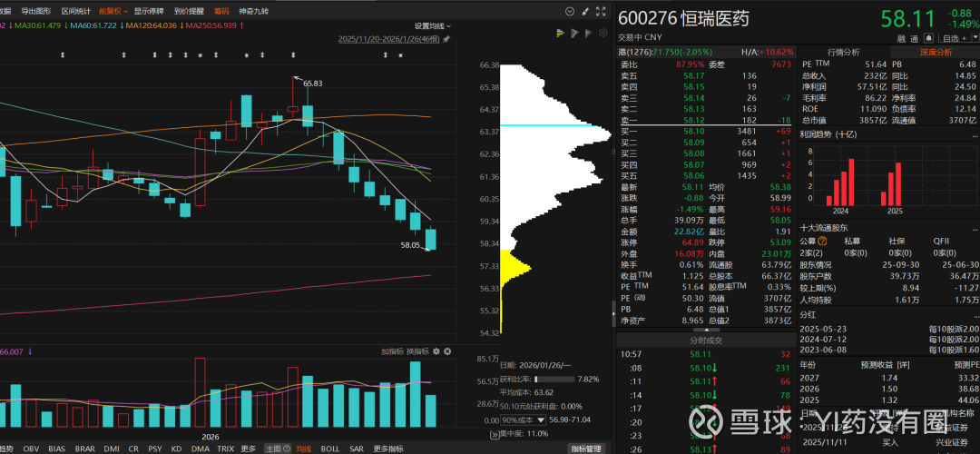The image size is (980, 454).
Task: Click the second gray chip flag icon
Action: coord(575,34)
